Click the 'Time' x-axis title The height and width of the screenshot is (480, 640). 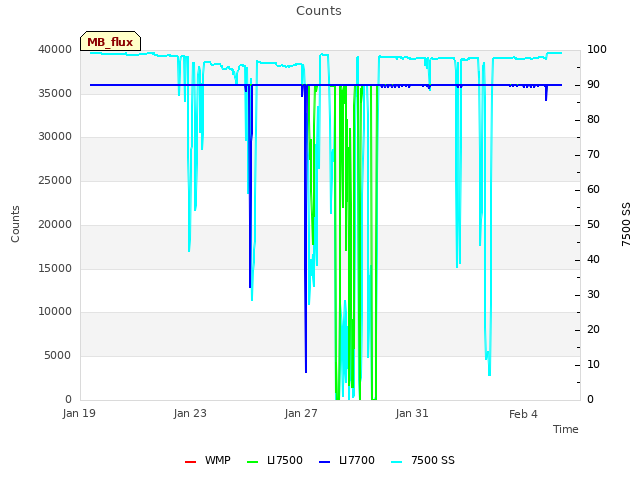tap(566, 429)
